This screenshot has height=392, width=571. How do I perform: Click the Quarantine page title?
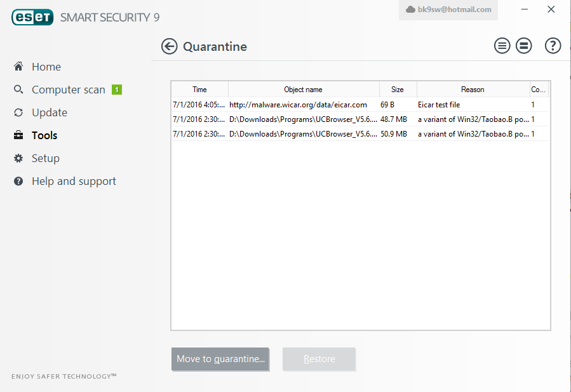215,46
